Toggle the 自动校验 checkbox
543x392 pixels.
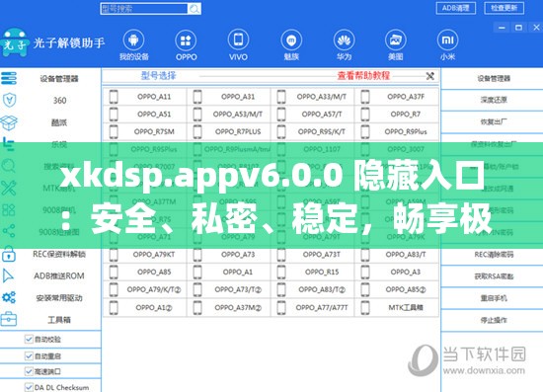[x=29, y=339]
